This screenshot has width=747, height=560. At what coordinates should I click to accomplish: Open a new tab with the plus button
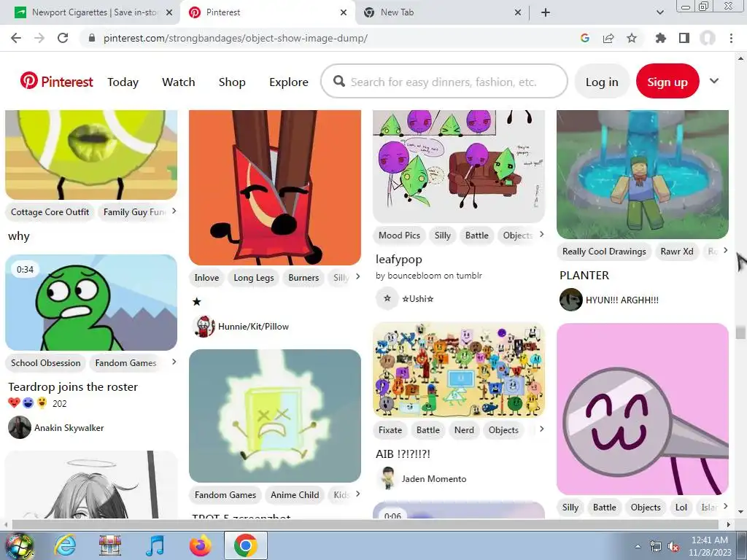click(546, 12)
